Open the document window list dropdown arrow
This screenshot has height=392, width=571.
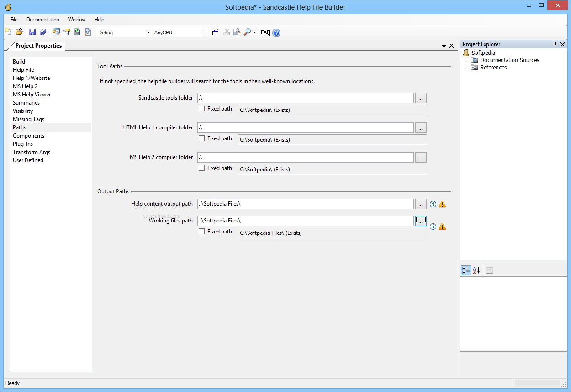(x=444, y=46)
